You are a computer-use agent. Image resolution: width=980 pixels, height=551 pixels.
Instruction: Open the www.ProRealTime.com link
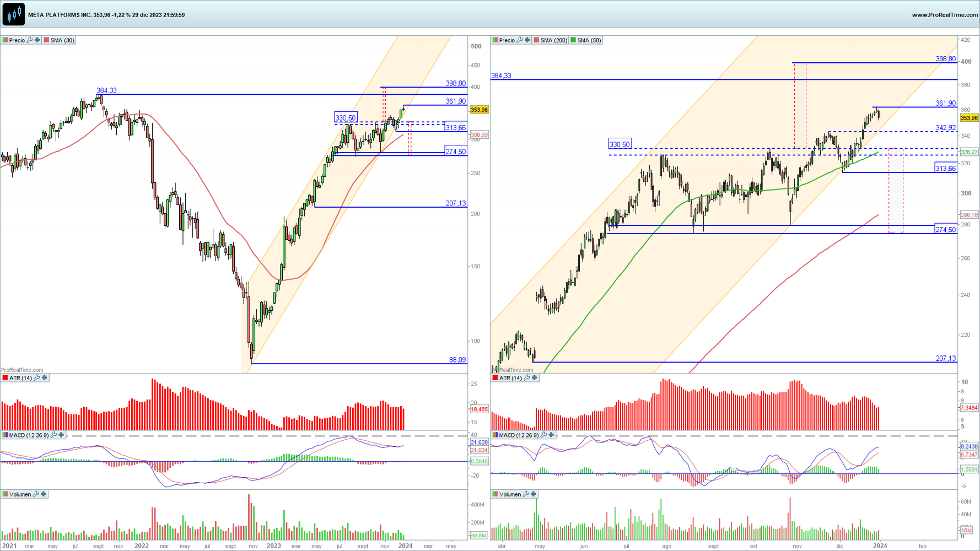click(x=945, y=15)
